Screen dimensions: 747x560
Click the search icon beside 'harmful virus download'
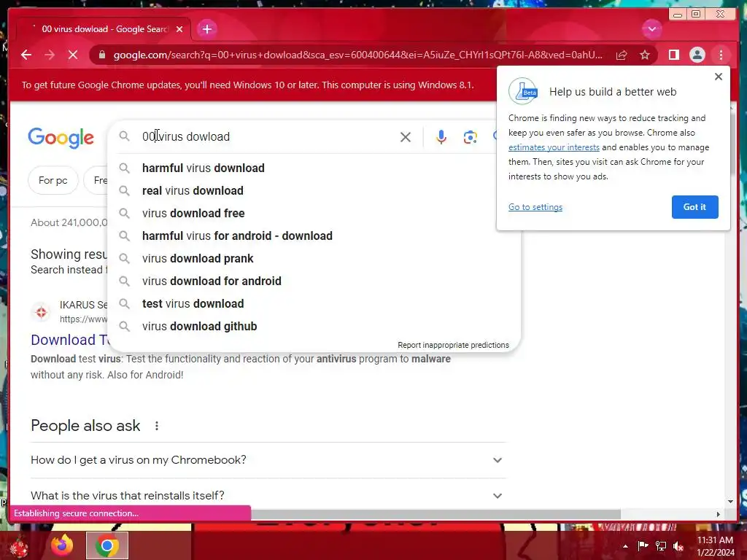coord(124,168)
